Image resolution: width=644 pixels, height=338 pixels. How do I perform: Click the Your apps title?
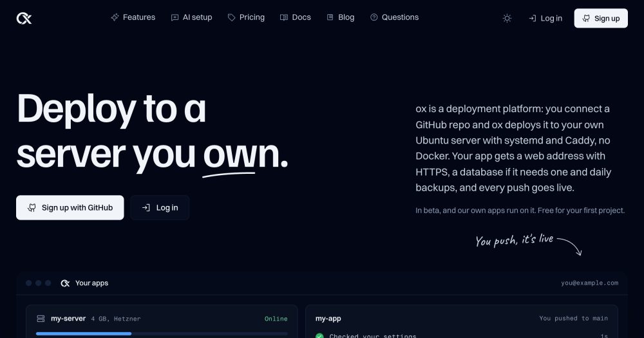(x=91, y=283)
